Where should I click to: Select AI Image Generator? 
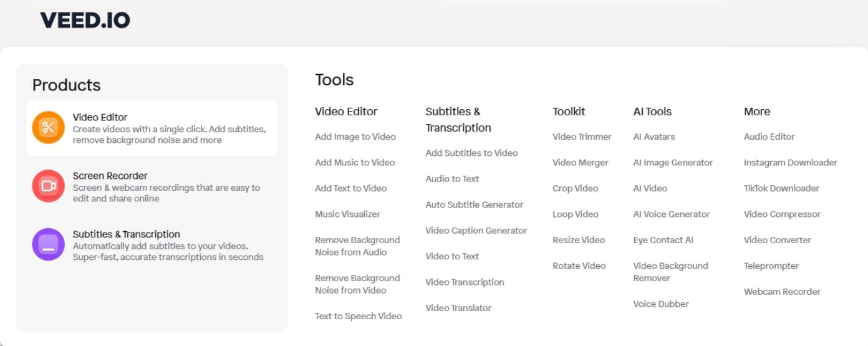tap(673, 162)
